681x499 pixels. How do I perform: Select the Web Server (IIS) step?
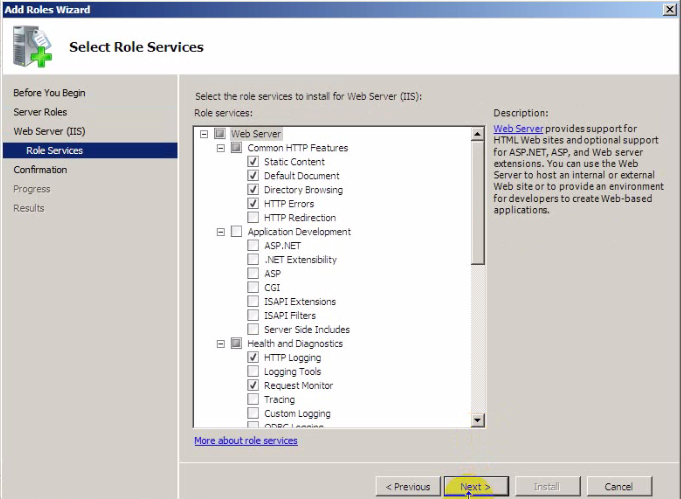(49, 131)
